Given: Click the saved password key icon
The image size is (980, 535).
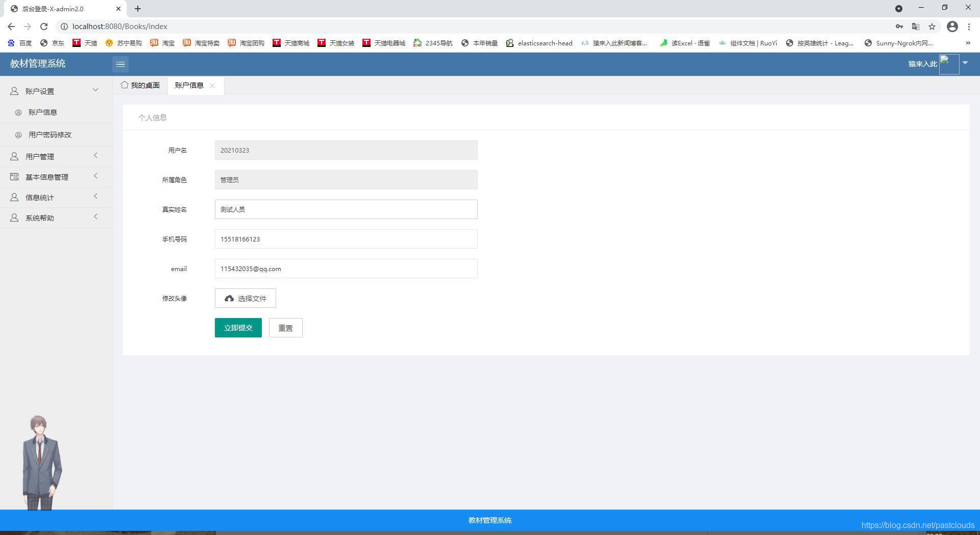Looking at the screenshot, I should tap(899, 27).
